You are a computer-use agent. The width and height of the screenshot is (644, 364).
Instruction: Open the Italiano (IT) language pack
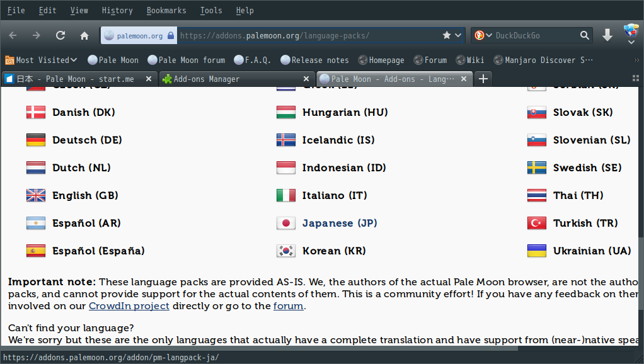tap(335, 195)
